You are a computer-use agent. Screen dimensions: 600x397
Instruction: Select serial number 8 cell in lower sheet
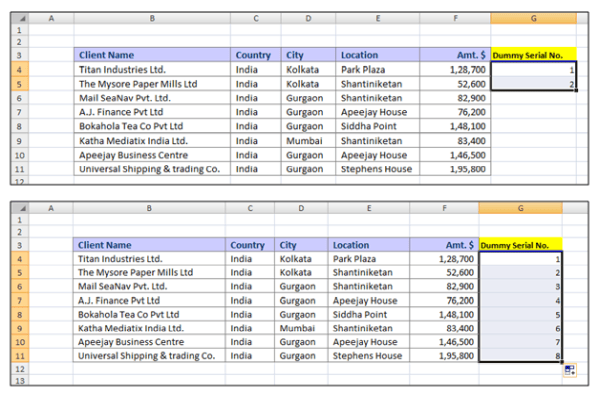[520, 356]
